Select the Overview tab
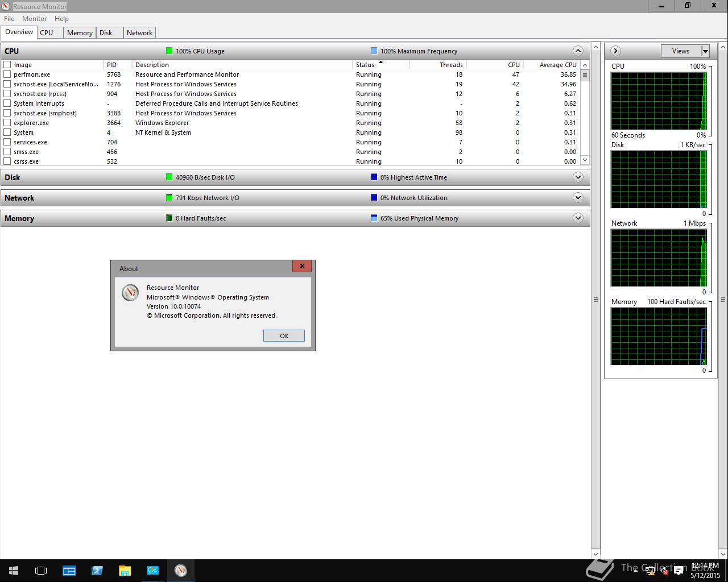 [19, 32]
